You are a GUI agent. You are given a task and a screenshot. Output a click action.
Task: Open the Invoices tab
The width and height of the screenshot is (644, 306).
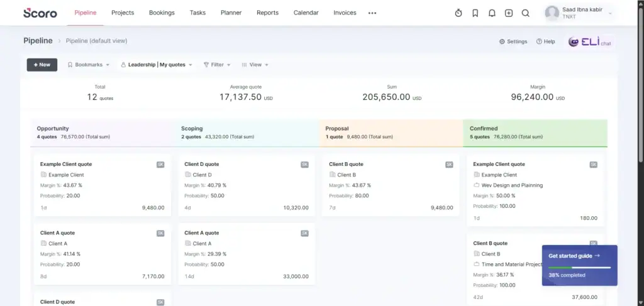[x=345, y=13]
